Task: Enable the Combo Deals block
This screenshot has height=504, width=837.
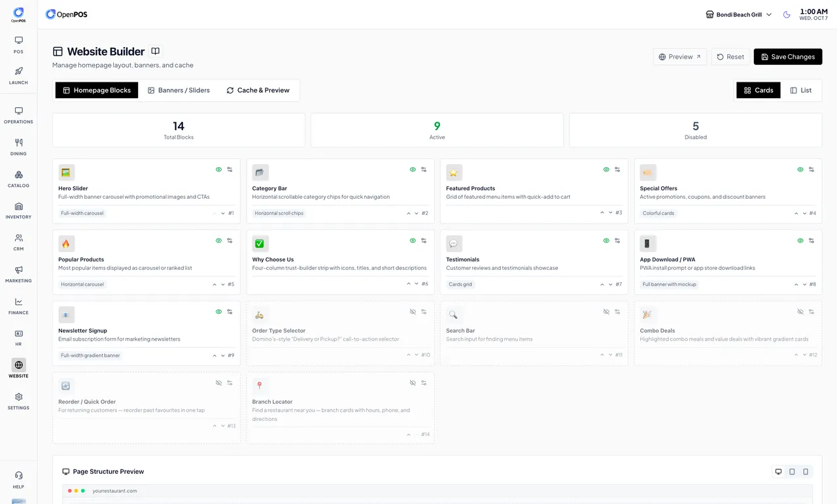Action: [800, 312]
